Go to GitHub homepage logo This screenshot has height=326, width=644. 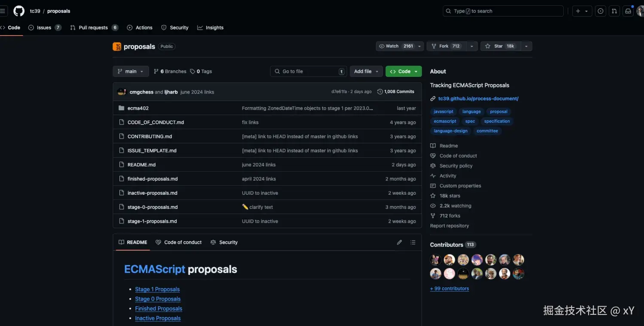pos(19,11)
